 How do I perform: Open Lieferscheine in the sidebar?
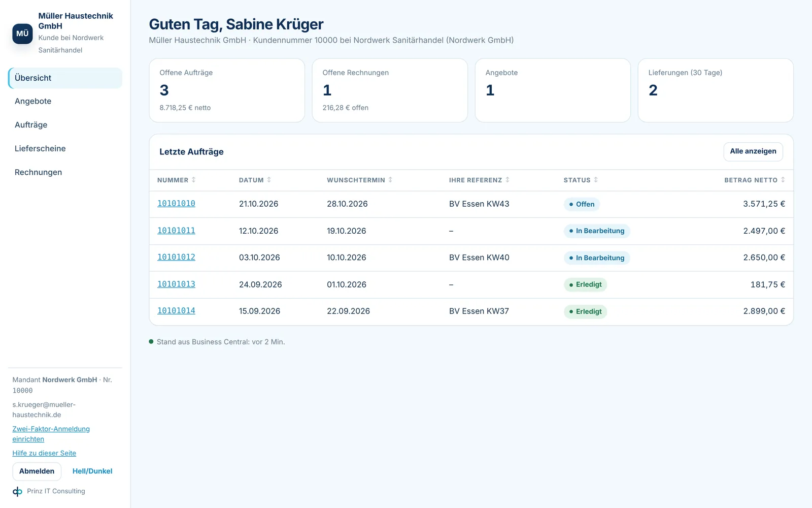pyautogui.click(x=65, y=148)
